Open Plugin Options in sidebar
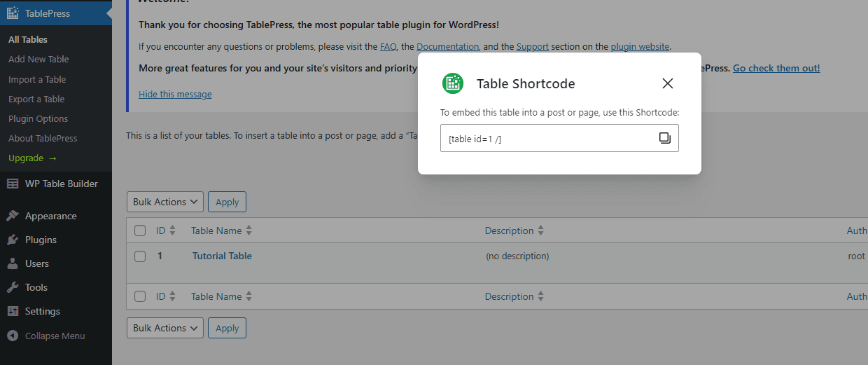 38,118
